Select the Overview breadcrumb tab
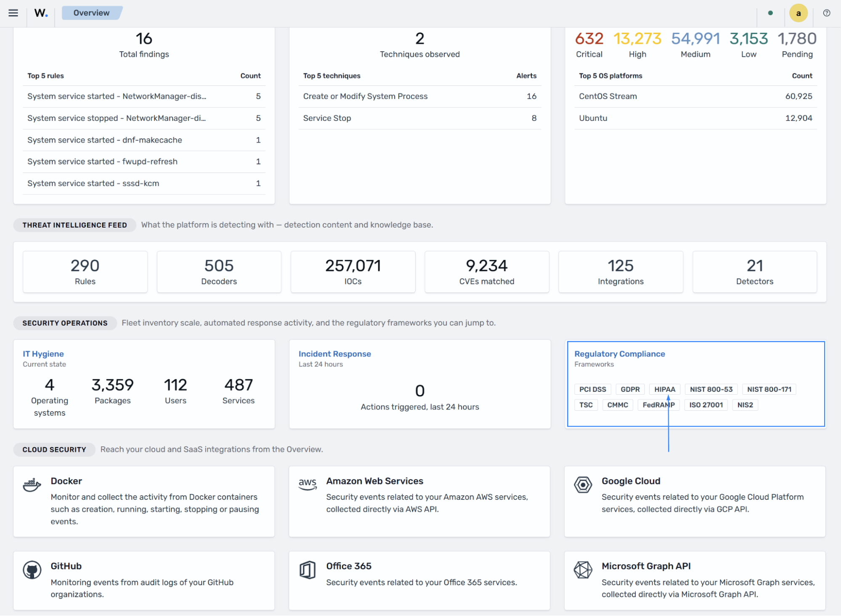The height and width of the screenshot is (616, 841). [x=92, y=13]
